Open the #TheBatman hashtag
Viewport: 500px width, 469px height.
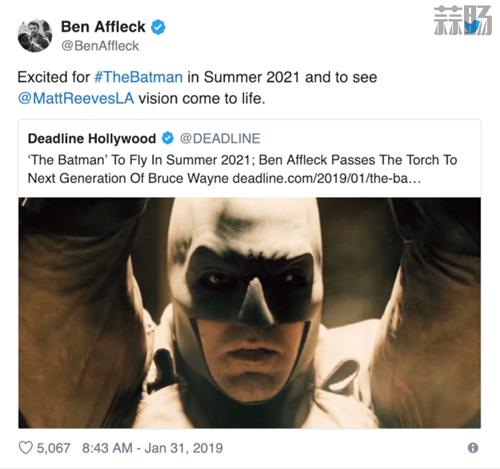pos(138,77)
